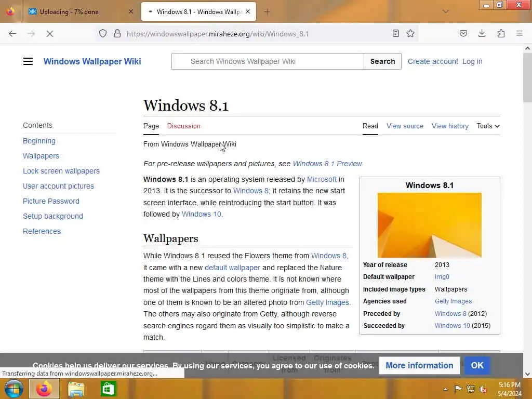Open the Getty Images link in Wallpapers paragraph
Image resolution: width=532 pixels, height=399 pixels.
(x=327, y=303)
